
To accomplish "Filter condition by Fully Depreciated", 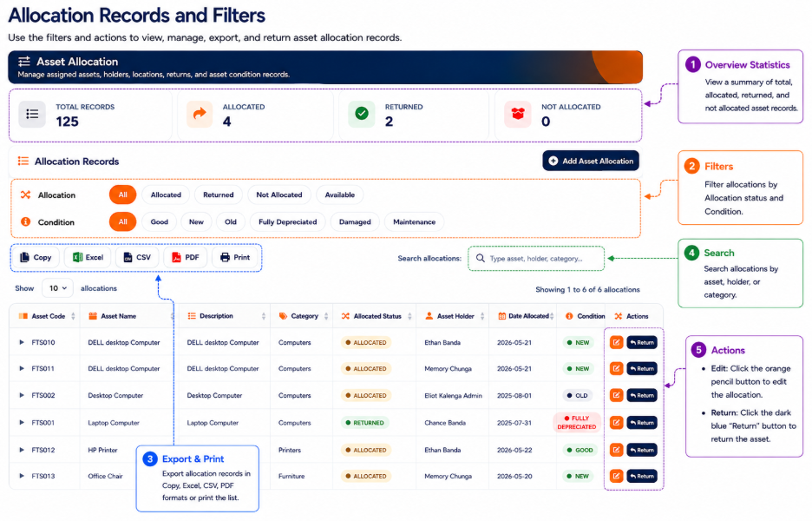I will [287, 222].
